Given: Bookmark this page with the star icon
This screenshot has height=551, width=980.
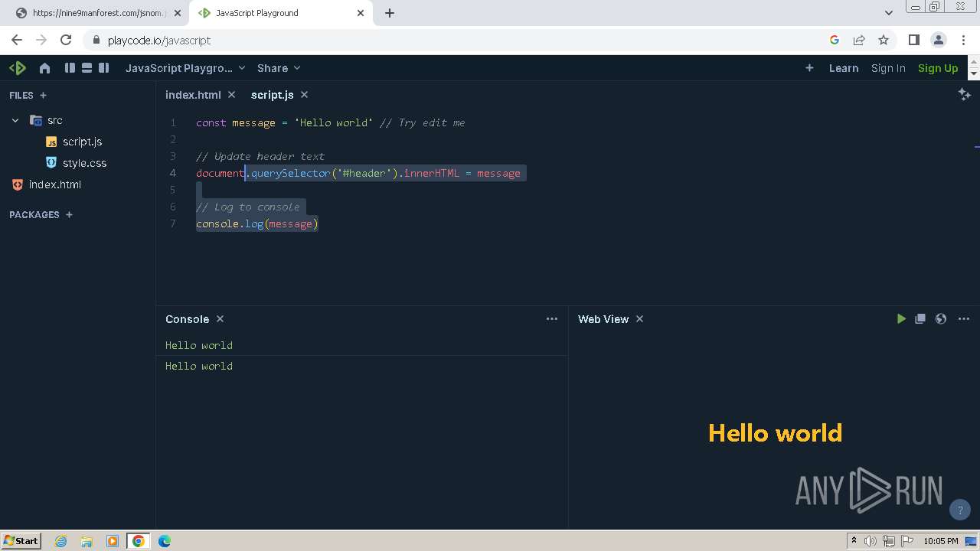Looking at the screenshot, I should point(884,40).
